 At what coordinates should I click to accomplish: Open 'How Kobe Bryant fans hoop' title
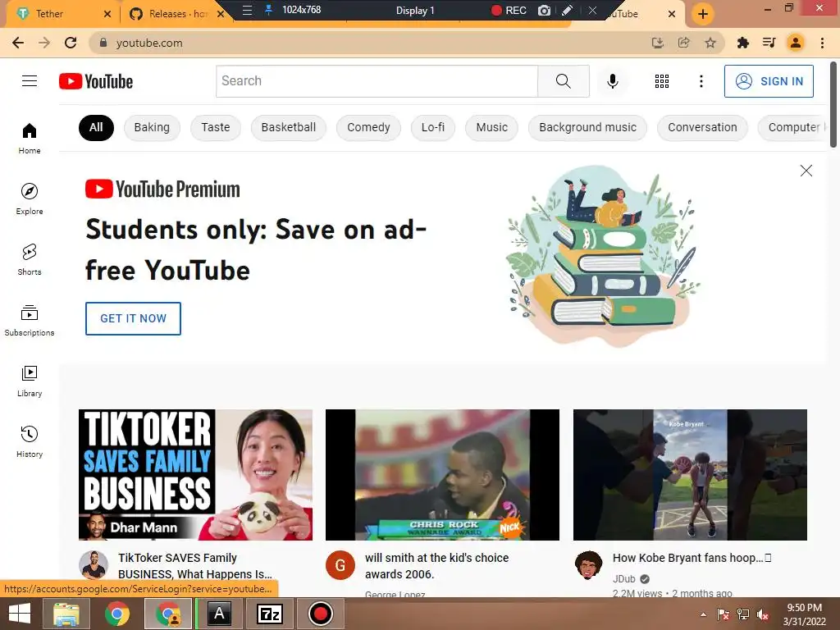(x=692, y=558)
